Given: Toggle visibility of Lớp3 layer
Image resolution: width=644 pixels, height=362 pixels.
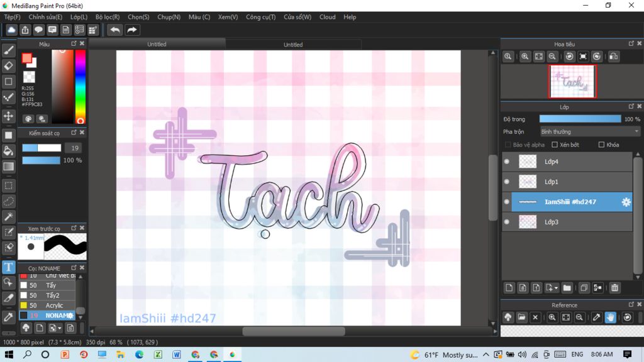Looking at the screenshot, I should (x=507, y=222).
